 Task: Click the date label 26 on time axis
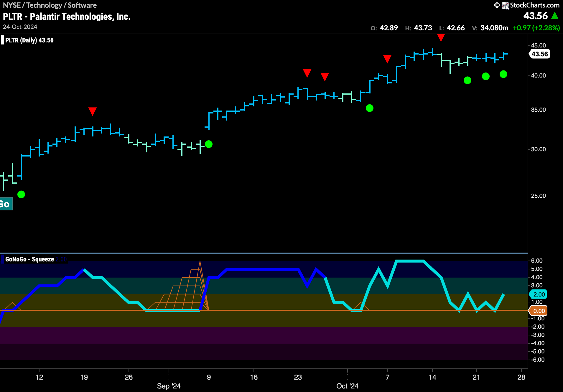[129, 377]
